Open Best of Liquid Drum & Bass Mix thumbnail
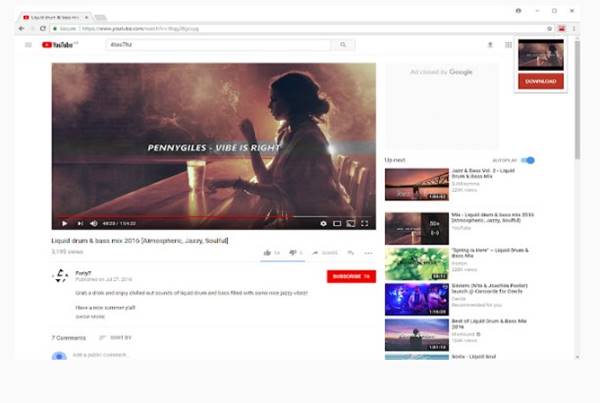600x403 pixels. click(417, 335)
